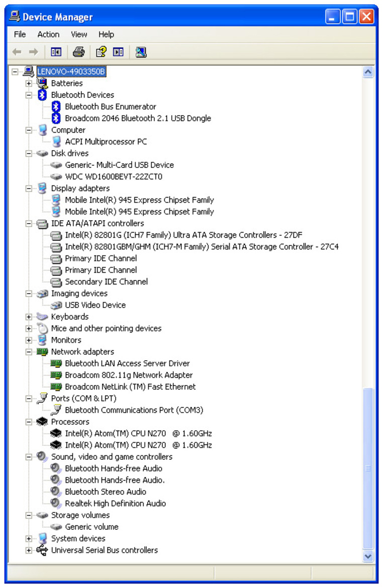This screenshot has width=383, height=588.
Task: Open Properties via the question-mark toolbar icon
Action: pyautogui.click(x=101, y=52)
